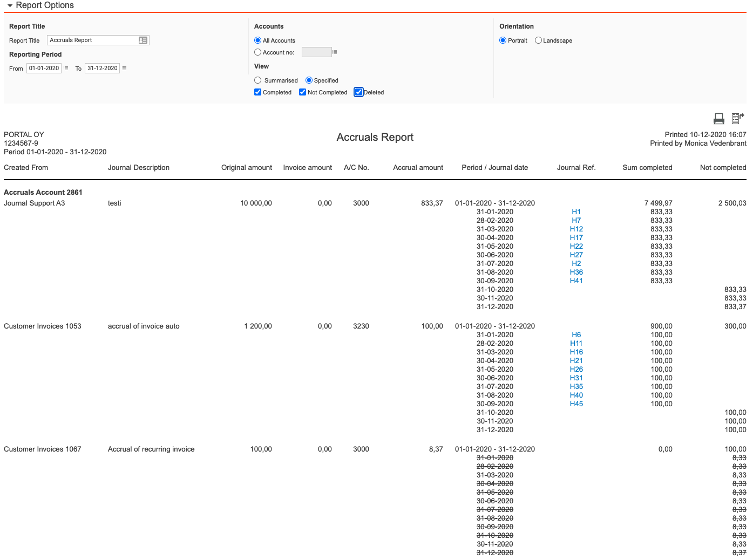Click the Account no input field
Image resolution: width=753 pixels, height=560 pixels.
[316, 52]
